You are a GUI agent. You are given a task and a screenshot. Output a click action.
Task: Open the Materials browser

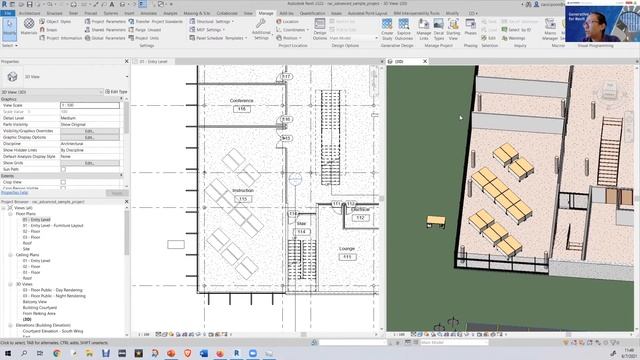pos(29,27)
